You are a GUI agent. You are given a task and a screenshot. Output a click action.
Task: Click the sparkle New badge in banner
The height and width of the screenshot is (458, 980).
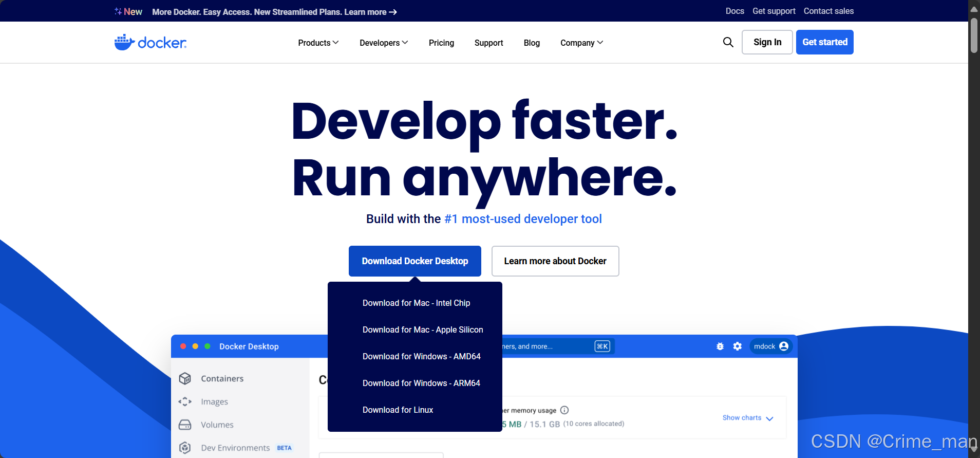tap(128, 11)
